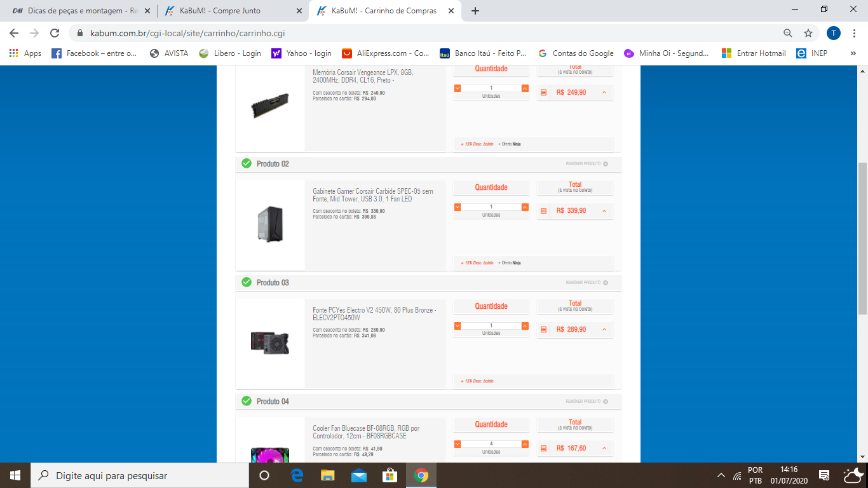Screen dimensions: 868x488
Task: Click the Windows taskbar search box
Action: tap(139, 475)
